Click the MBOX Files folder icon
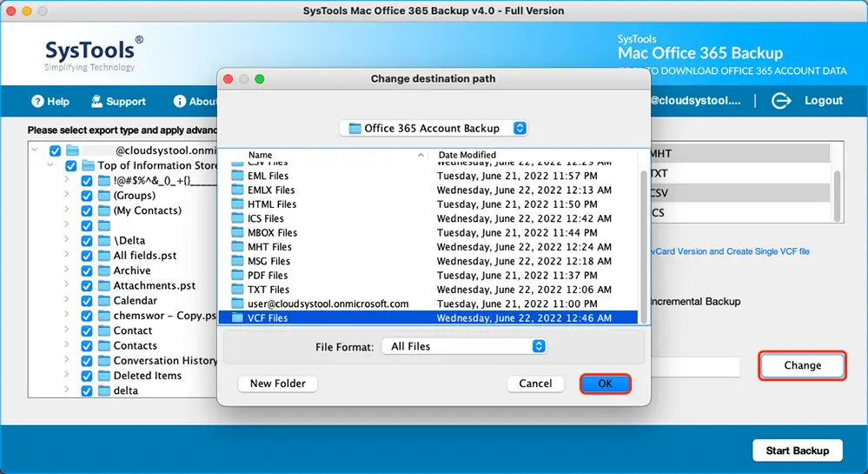This screenshot has width=868, height=474. click(x=237, y=232)
